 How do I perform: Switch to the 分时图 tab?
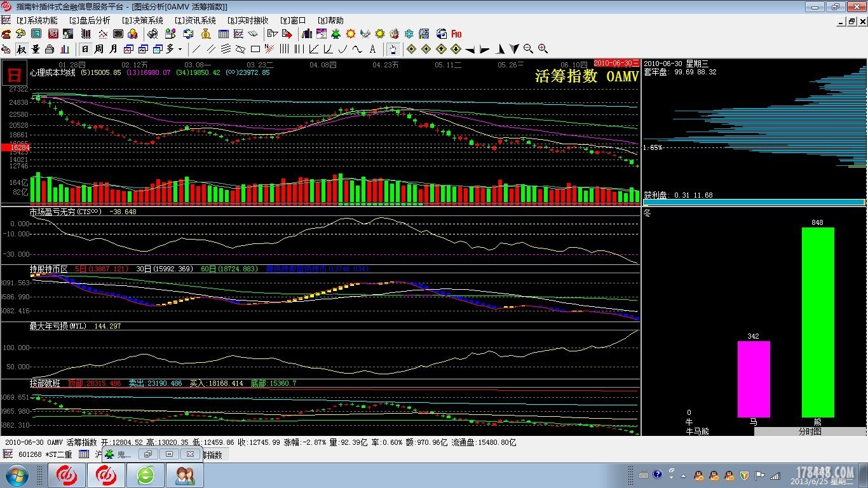coord(810,431)
